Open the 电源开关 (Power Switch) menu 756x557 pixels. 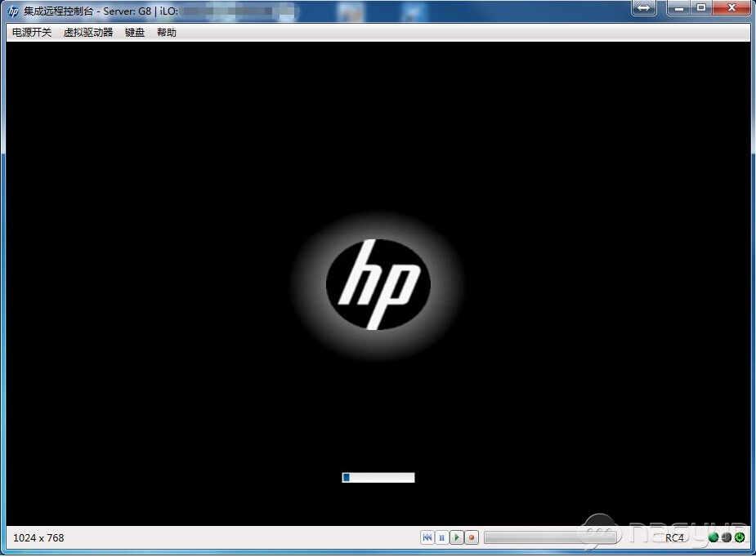pyautogui.click(x=32, y=33)
